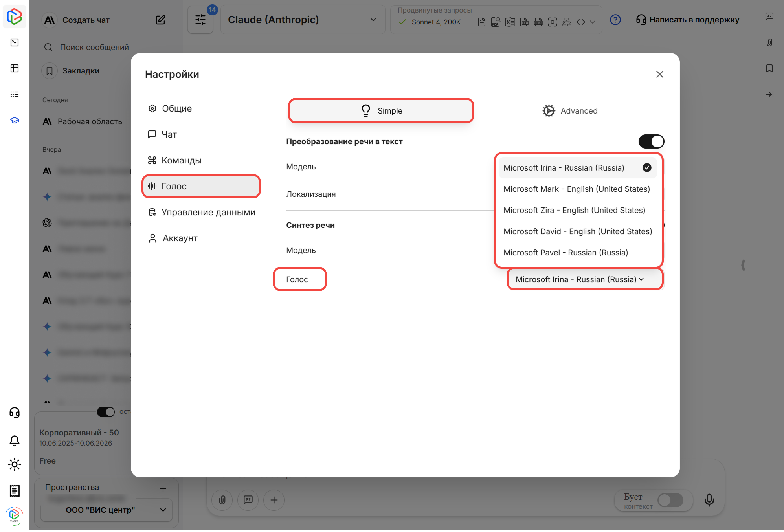
Task: Click the TXT file icon in the toolbar
Action: tap(524, 22)
